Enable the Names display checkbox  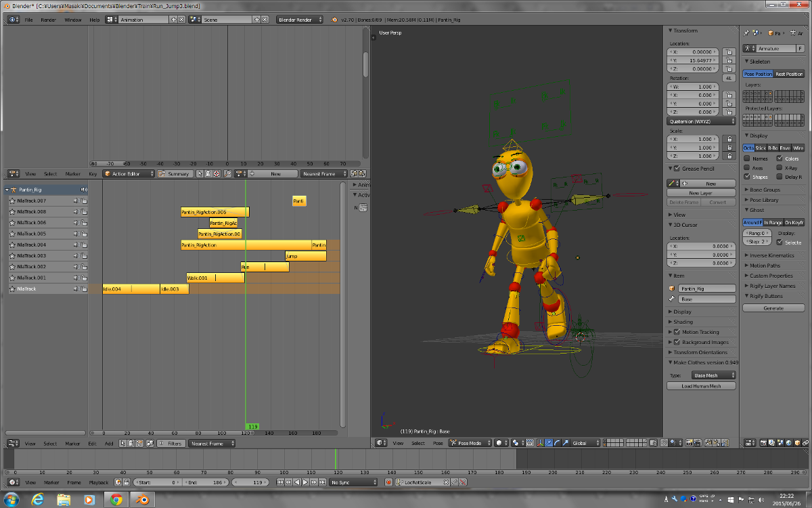coord(747,158)
